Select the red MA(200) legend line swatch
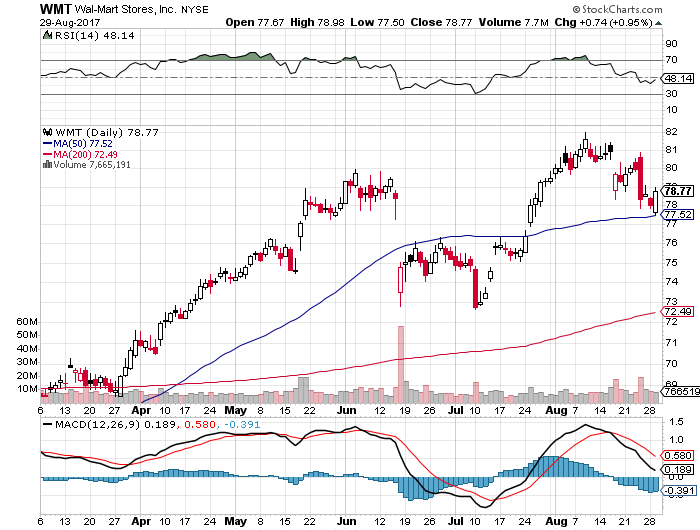 [x=45, y=153]
